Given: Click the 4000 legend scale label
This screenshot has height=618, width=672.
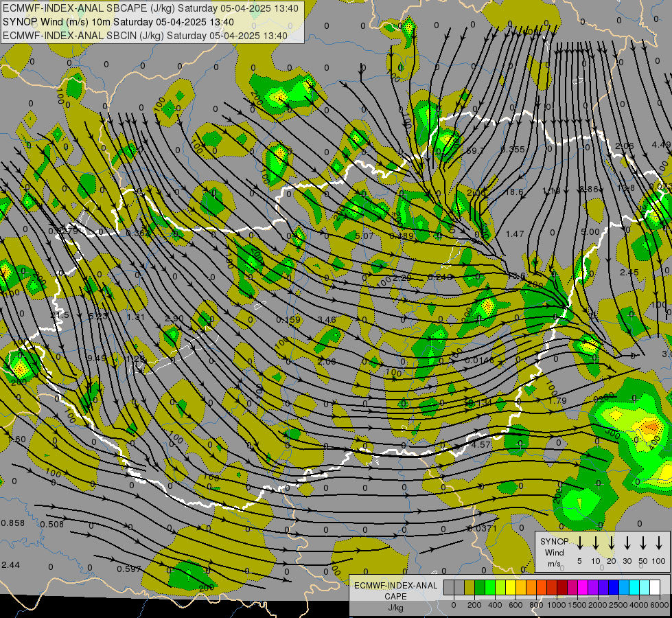Looking at the screenshot, I should [x=640, y=605].
